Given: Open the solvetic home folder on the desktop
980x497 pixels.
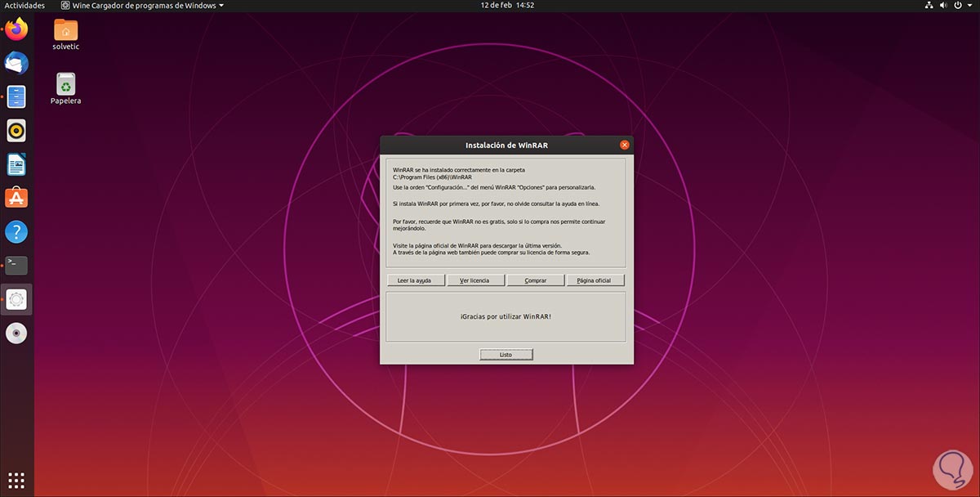Looking at the screenshot, I should coord(65,35).
